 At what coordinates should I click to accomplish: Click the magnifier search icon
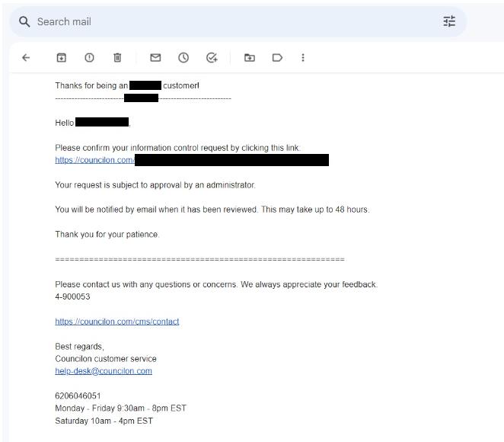[24, 22]
